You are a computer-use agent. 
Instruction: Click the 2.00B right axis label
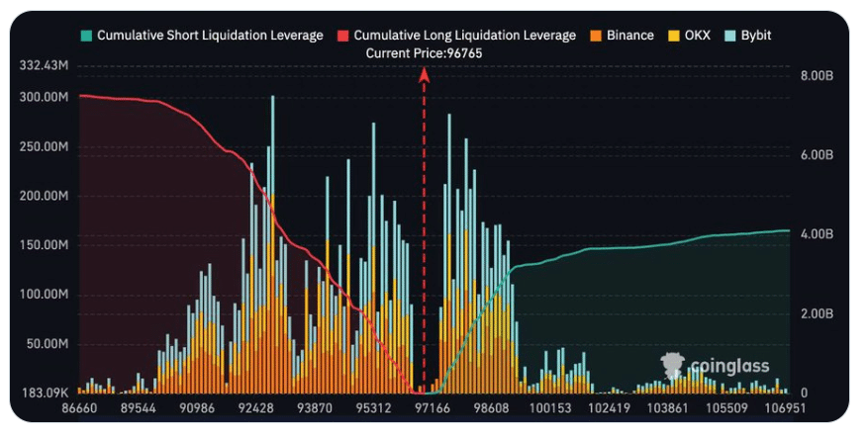[818, 314]
